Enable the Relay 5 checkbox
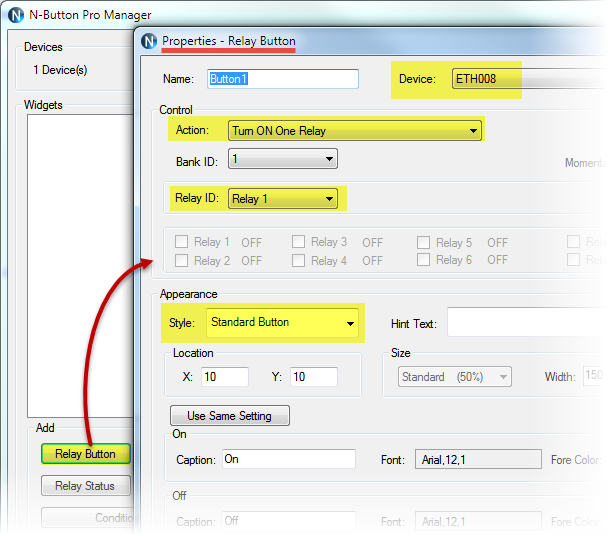Viewport: 608px width, 536px height. click(x=423, y=242)
